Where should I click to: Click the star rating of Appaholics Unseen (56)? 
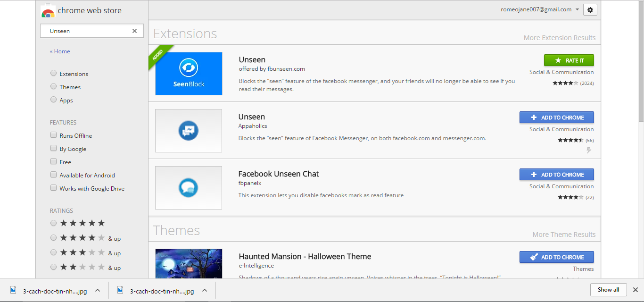click(570, 140)
